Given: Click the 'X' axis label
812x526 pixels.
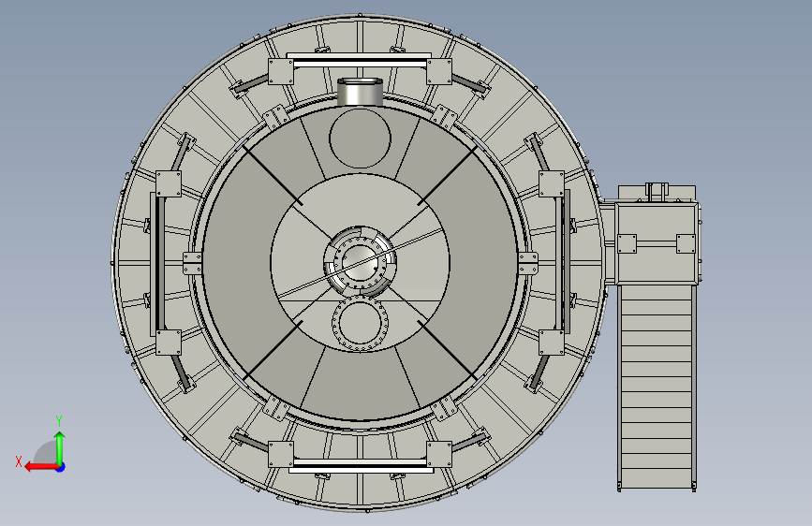Looking at the screenshot, I should click(x=19, y=461).
